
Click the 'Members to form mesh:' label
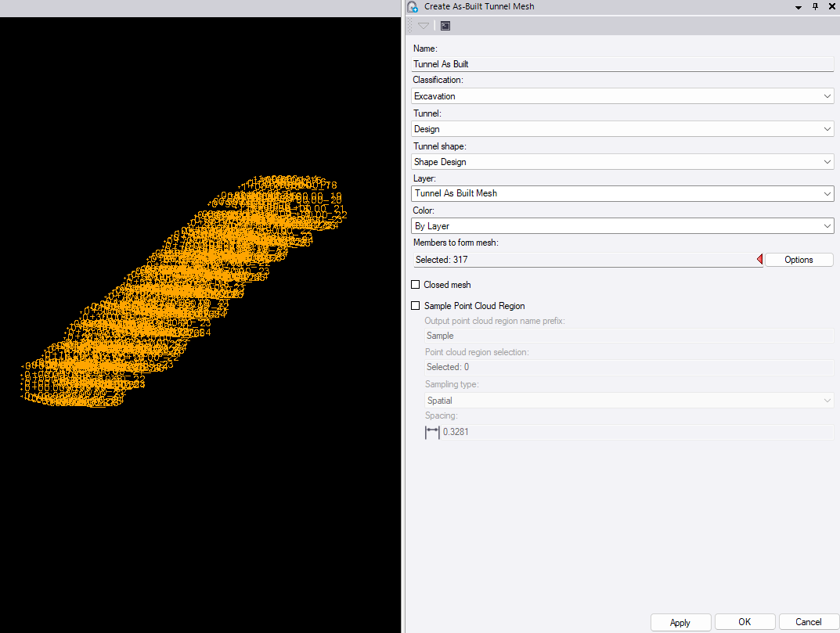[x=456, y=243]
